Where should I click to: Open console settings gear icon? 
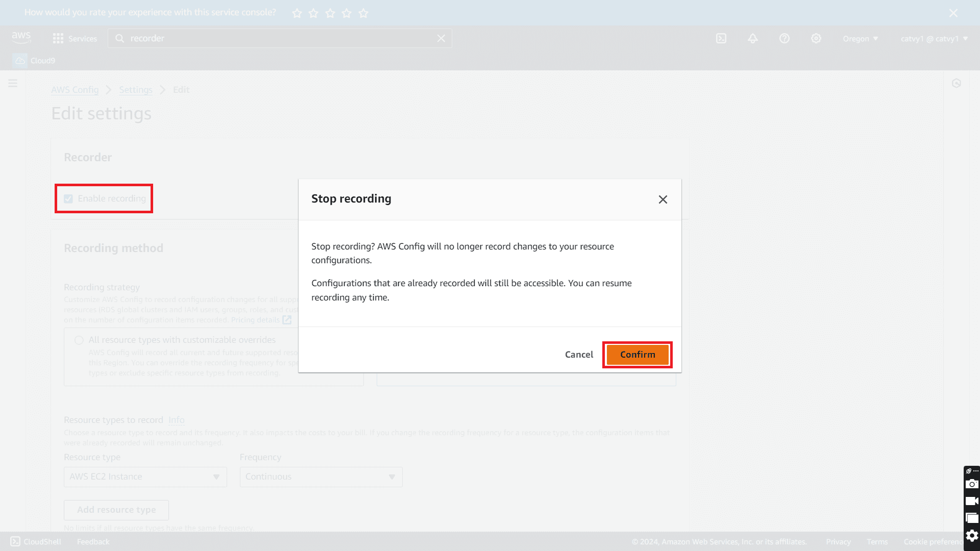[816, 38]
